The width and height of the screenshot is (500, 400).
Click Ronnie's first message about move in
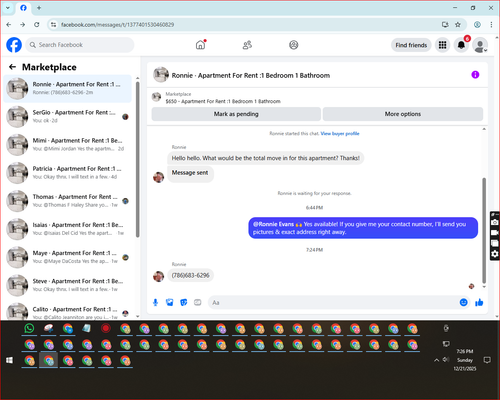[x=265, y=158]
